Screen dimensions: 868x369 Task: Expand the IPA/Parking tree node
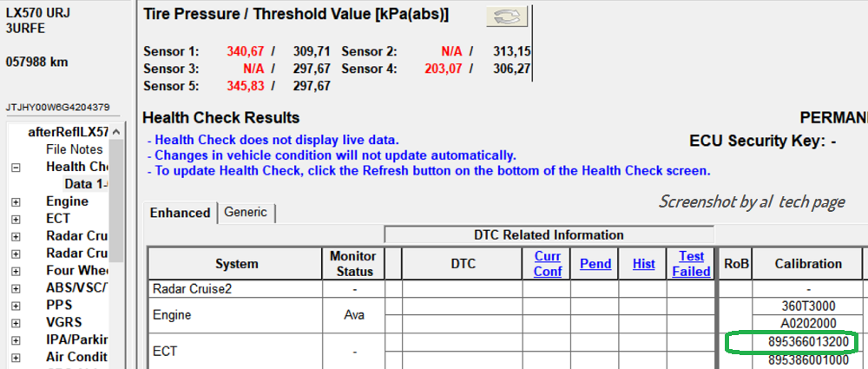[x=15, y=340]
